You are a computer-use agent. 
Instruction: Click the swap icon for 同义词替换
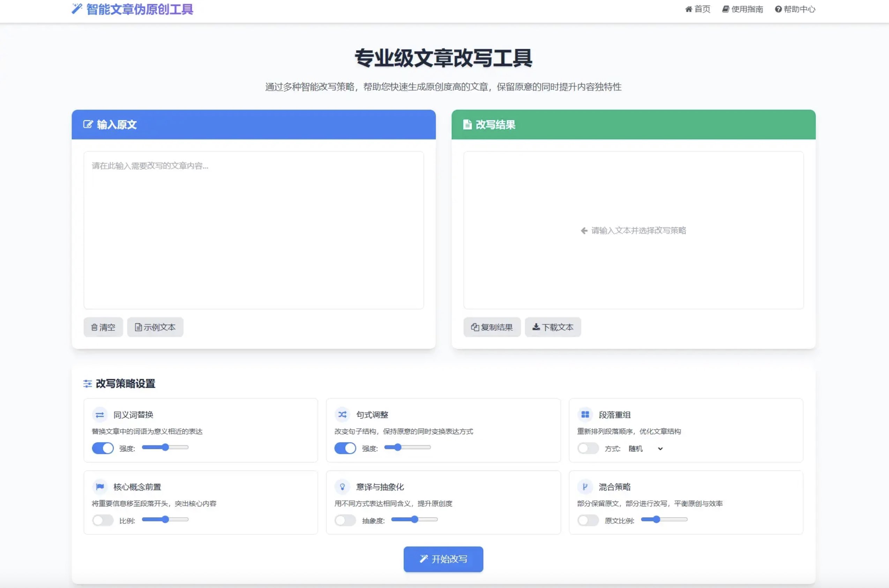click(x=100, y=414)
